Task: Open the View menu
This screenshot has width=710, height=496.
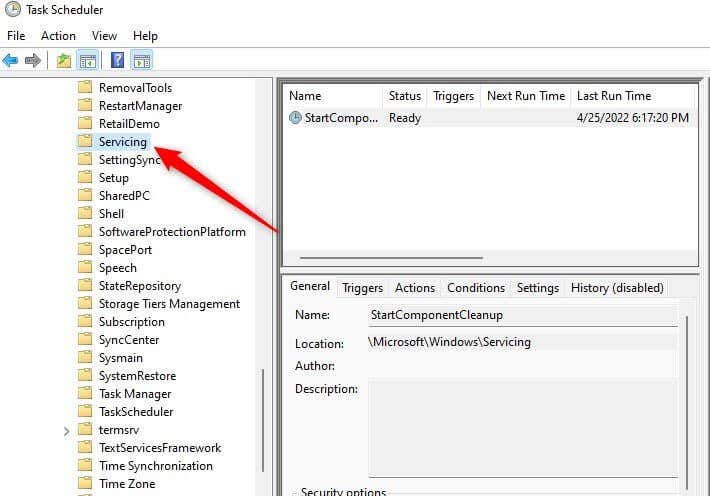Action: [x=104, y=36]
